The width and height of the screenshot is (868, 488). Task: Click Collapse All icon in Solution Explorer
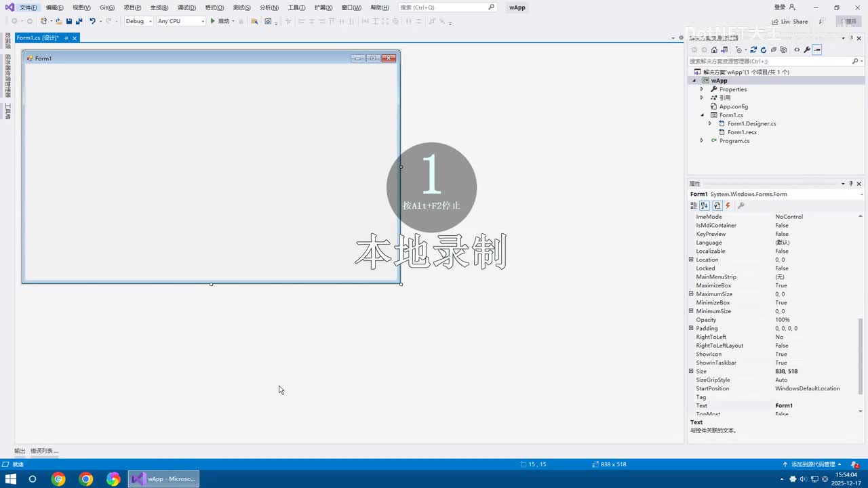pos(774,49)
